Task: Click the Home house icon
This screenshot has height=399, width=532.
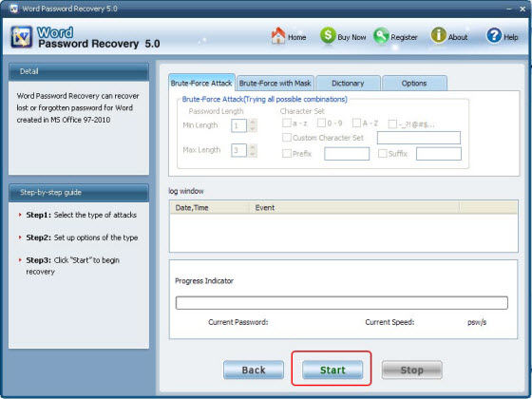Action: [x=278, y=35]
